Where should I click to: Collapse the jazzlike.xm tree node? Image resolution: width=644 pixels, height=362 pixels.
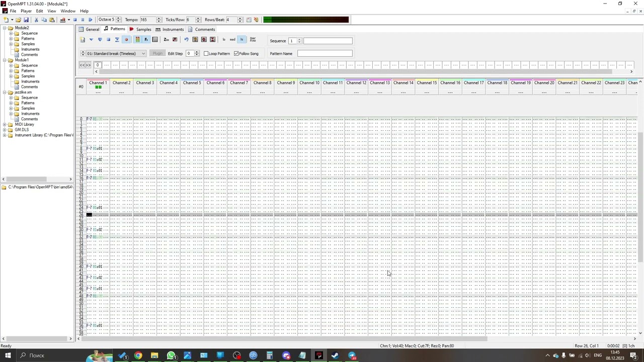(x=4, y=93)
